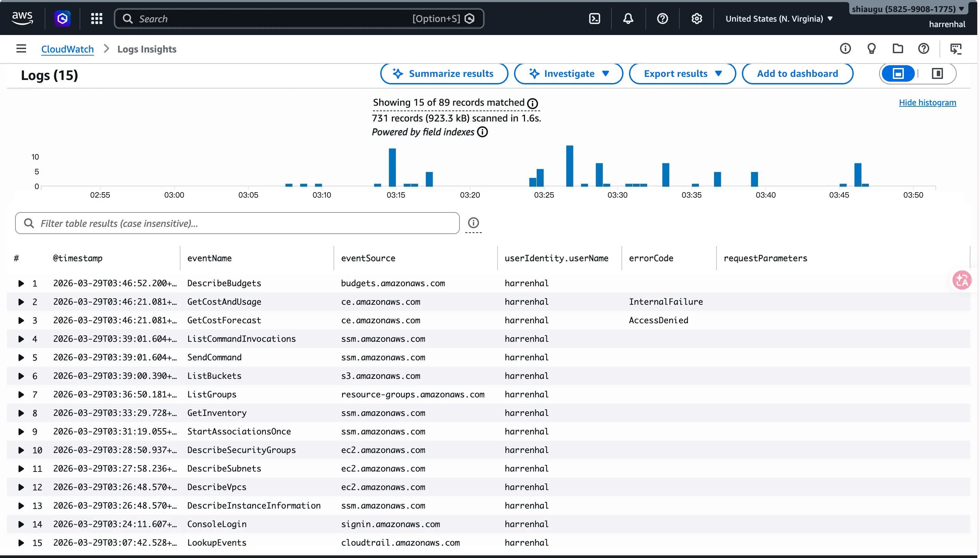Click the errorCode column header
Viewport: 980px width, 558px height.
(651, 258)
